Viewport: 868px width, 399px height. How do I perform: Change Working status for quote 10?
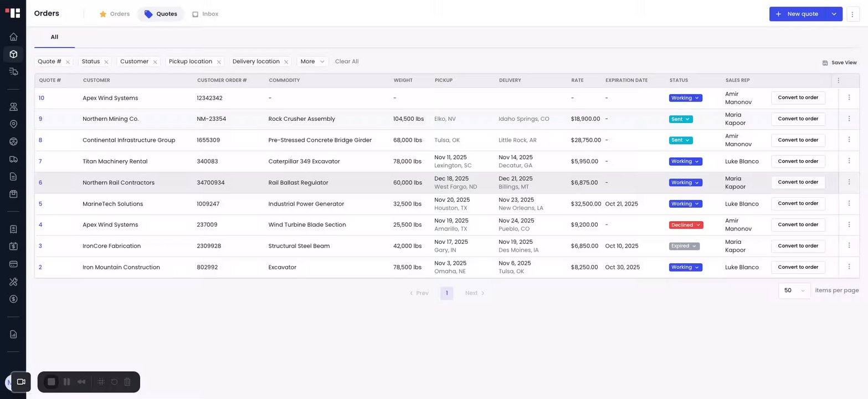point(685,98)
